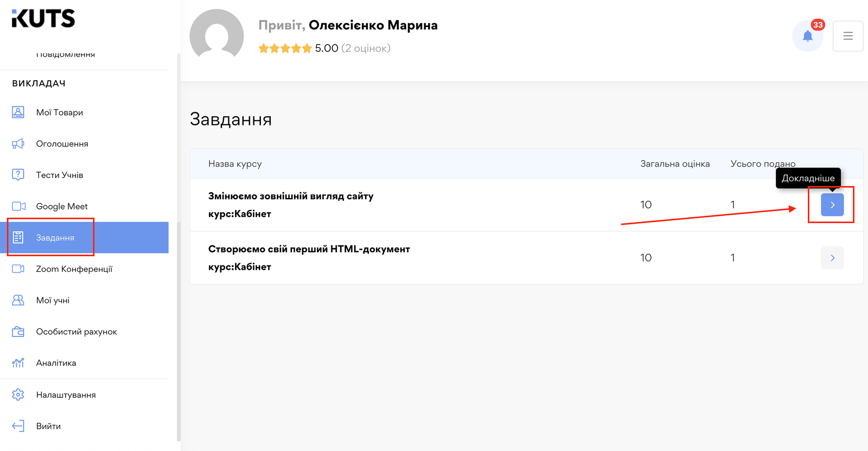Screen dimensions: 868x451
Task: Click course title Створюємо свій перший HTML-документ
Action: (309, 249)
